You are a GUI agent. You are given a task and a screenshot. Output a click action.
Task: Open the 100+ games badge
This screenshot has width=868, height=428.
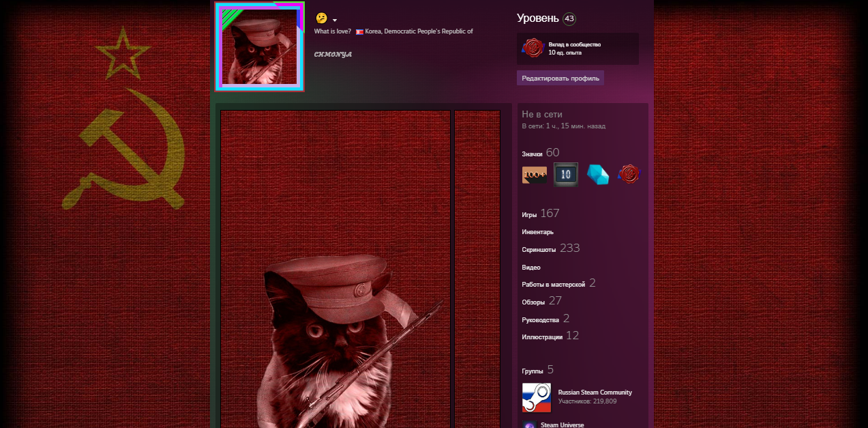(535, 175)
